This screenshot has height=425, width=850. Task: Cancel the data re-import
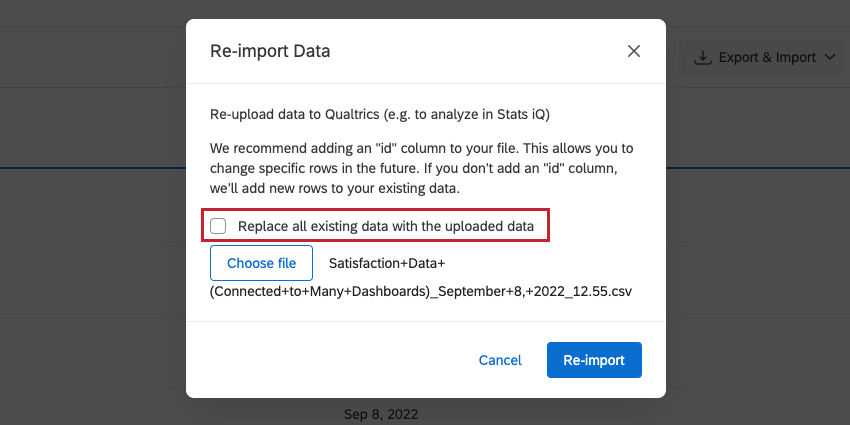pos(500,360)
